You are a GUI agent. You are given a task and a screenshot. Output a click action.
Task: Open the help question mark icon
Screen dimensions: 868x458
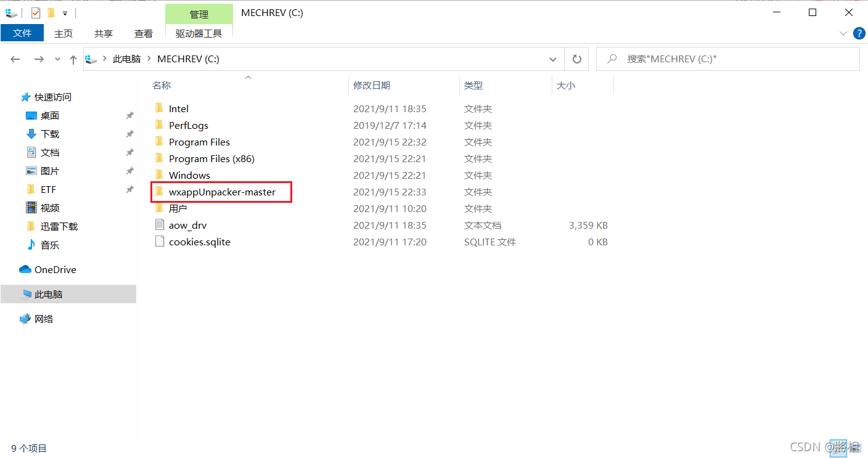[859, 33]
